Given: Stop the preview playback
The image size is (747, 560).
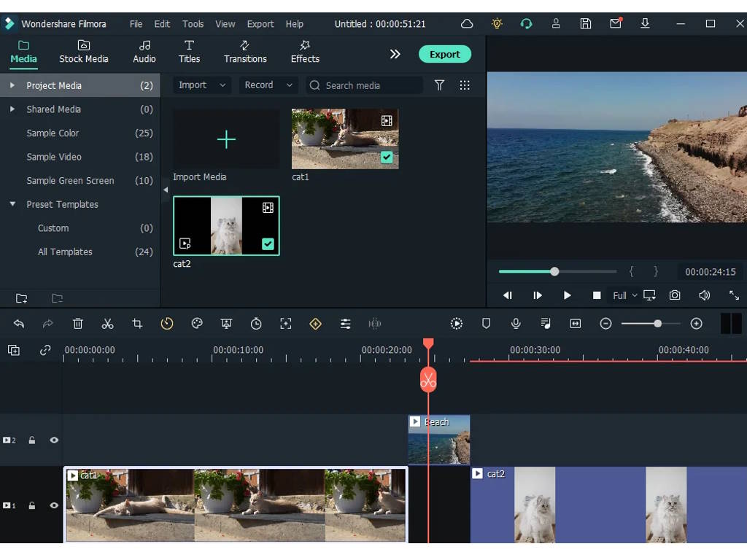Looking at the screenshot, I should [597, 295].
